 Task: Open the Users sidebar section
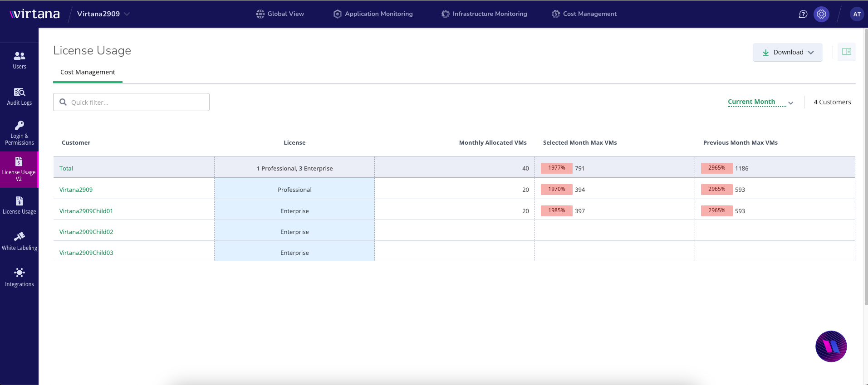pyautogui.click(x=19, y=60)
